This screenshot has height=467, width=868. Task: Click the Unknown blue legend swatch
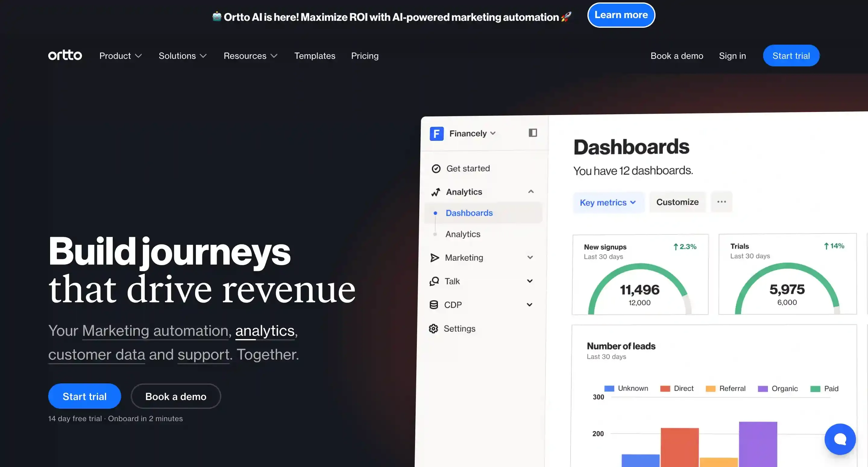(x=609, y=389)
